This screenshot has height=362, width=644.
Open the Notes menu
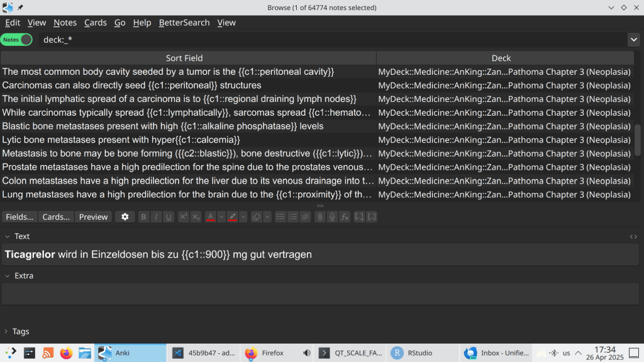point(65,23)
